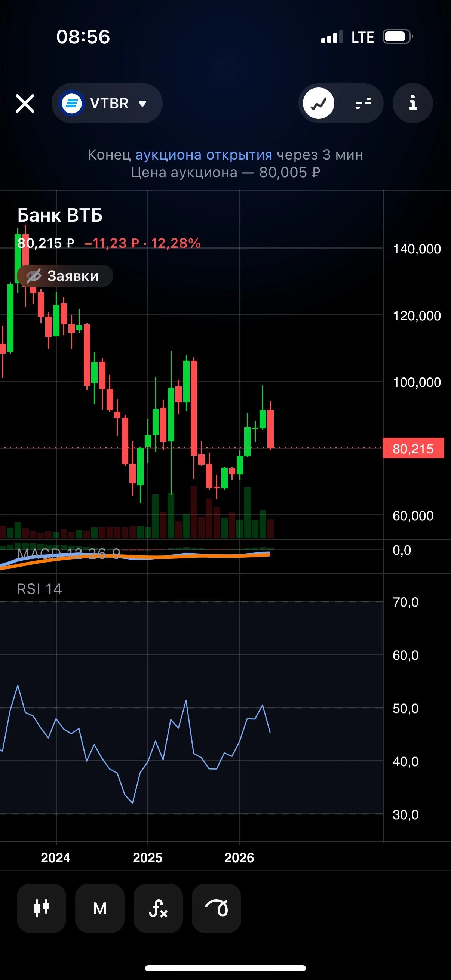Open the аукциона открытия link
Viewport: 451px width, 980px height.
click(x=203, y=155)
